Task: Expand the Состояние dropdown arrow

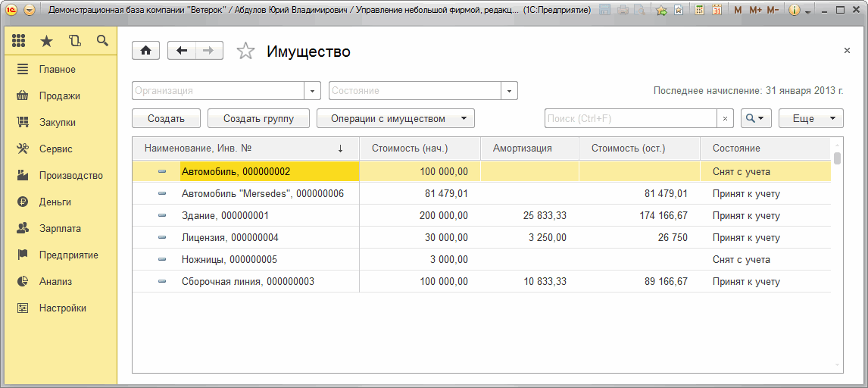Action: (x=509, y=91)
